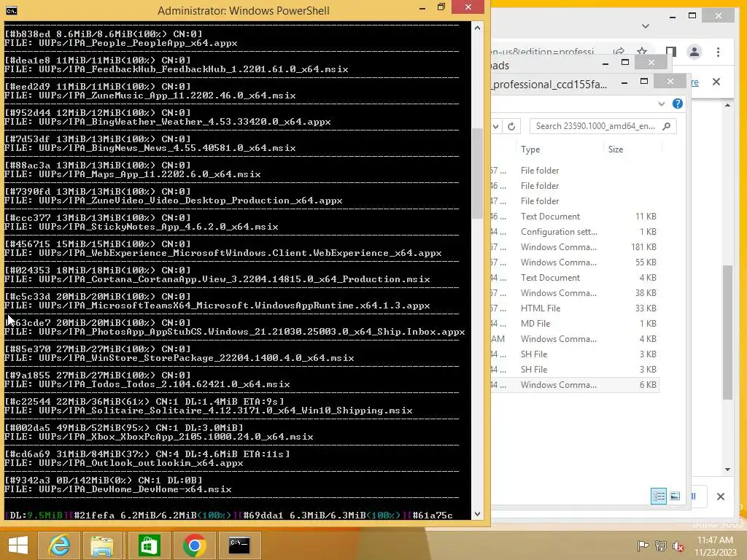Open Chrome profile avatar

point(694,52)
